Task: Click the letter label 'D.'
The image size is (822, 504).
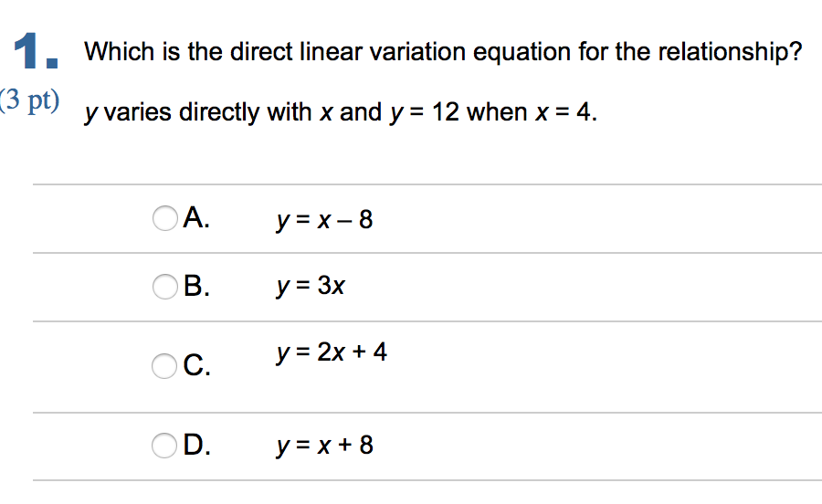Action: [196, 446]
